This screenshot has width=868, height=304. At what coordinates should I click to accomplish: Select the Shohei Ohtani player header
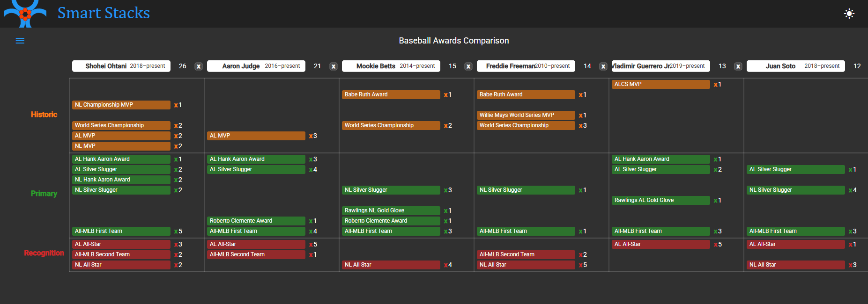tap(121, 66)
